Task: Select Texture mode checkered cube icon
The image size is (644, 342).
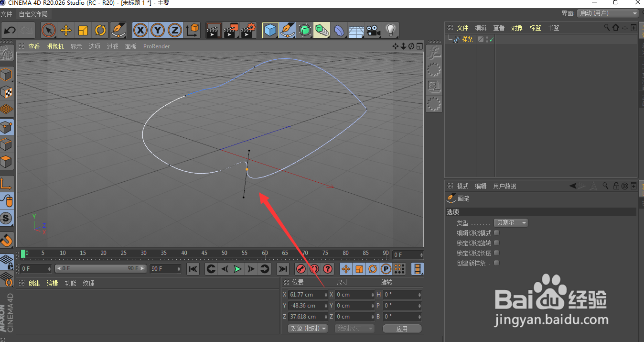Action: [7, 92]
